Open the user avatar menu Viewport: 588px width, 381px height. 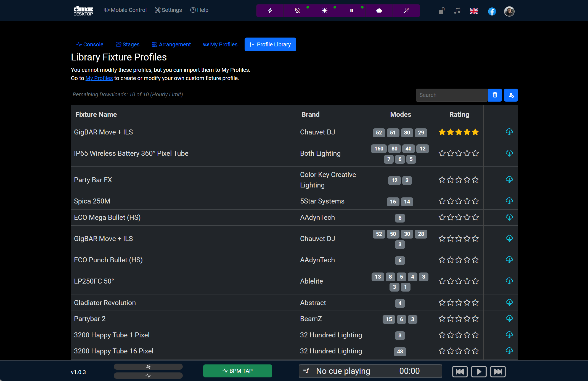(509, 11)
